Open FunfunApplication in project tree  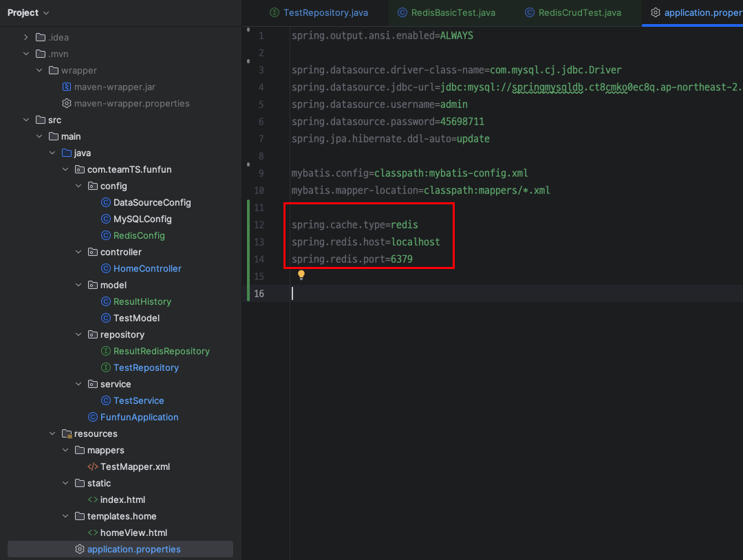pos(139,418)
